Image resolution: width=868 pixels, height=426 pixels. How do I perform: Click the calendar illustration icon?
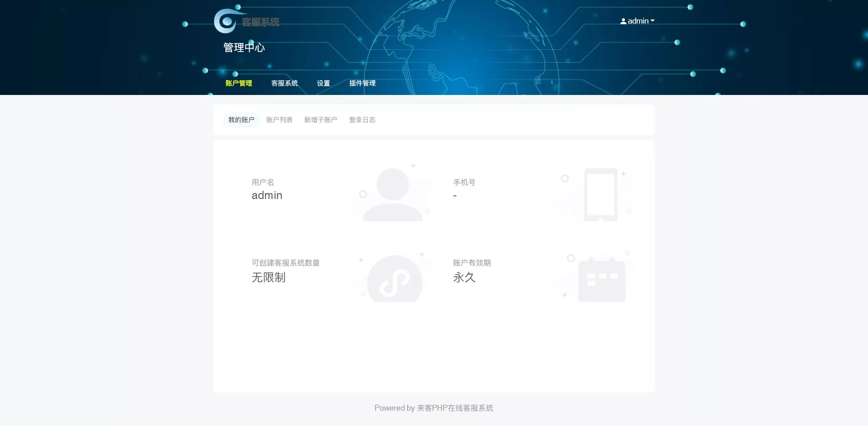pyautogui.click(x=601, y=280)
